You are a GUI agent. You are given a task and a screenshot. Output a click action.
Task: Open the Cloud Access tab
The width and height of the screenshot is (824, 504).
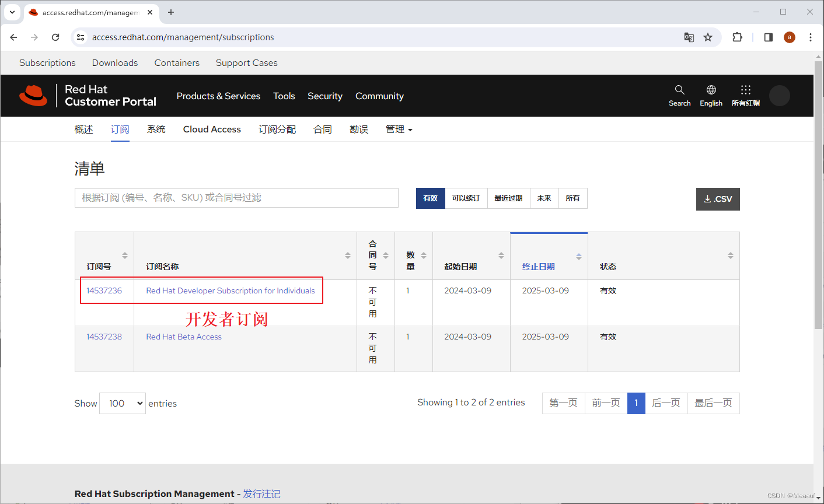(x=212, y=129)
